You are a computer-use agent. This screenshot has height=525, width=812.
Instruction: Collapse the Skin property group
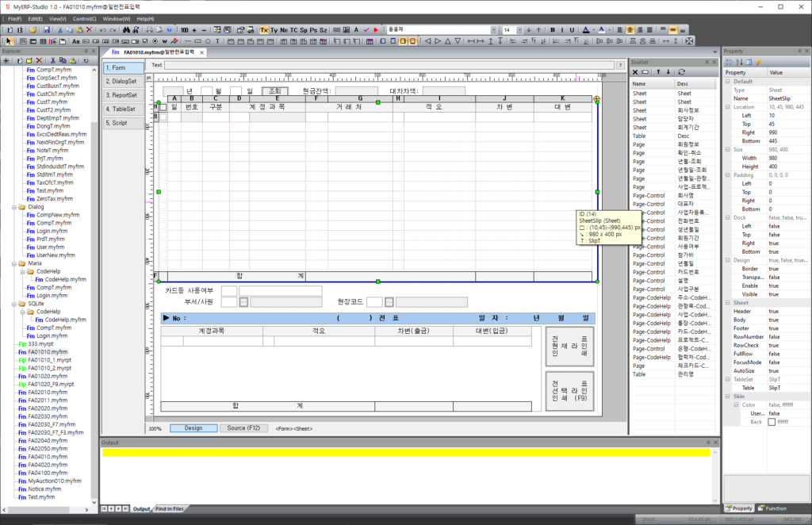[x=728, y=396]
